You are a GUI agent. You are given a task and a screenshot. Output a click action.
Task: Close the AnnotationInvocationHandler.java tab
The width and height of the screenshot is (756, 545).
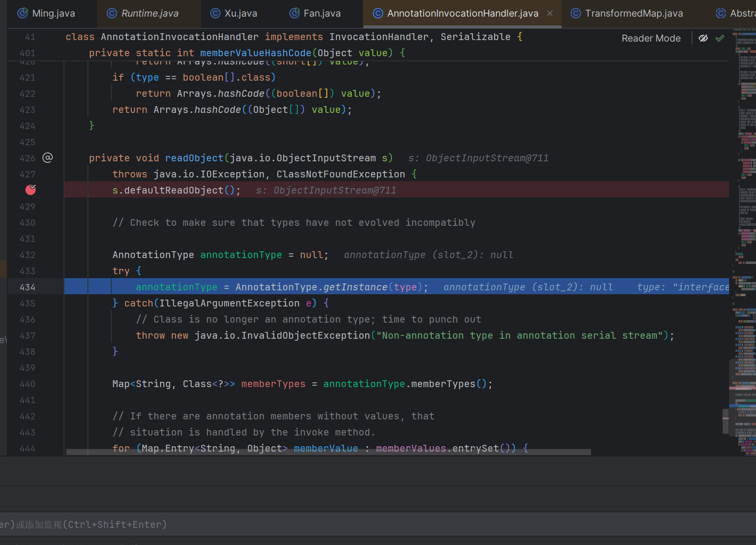click(550, 13)
